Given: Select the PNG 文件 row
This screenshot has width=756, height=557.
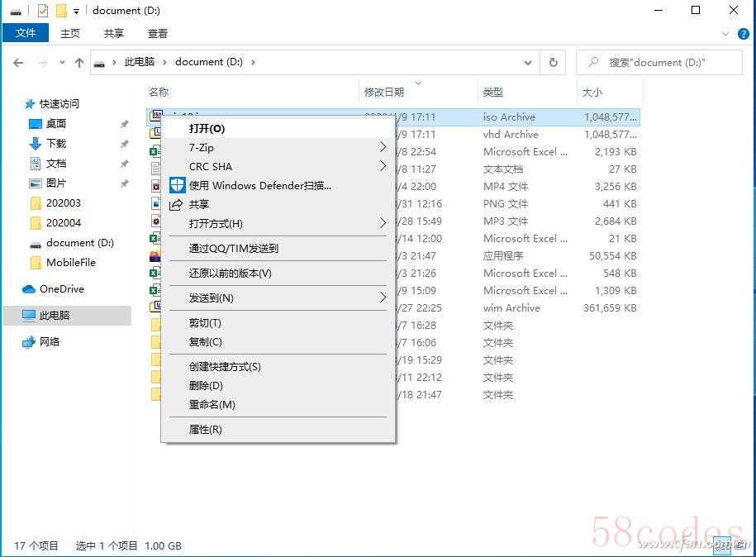Looking at the screenshot, I should pyautogui.click(x=518, y=204).
